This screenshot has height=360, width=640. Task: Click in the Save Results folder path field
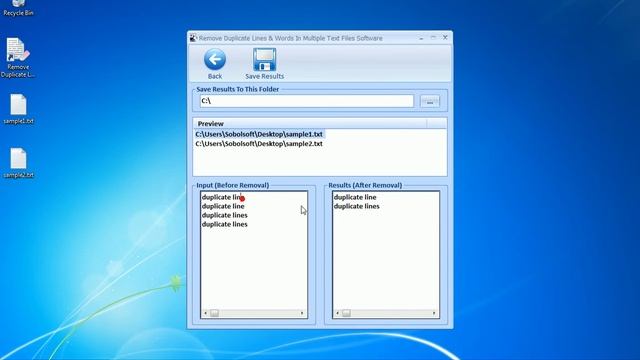[x=307, y=101]
